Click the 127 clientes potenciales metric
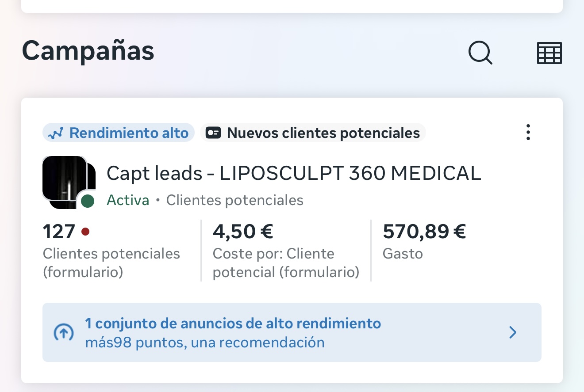The width and height of the screenshot is (584, 392). (x=111, y=251)
